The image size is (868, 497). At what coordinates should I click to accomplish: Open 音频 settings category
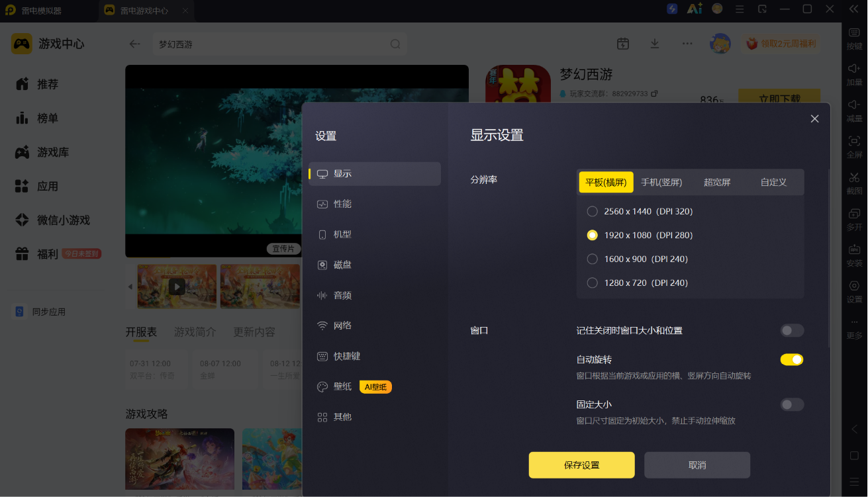375,295
